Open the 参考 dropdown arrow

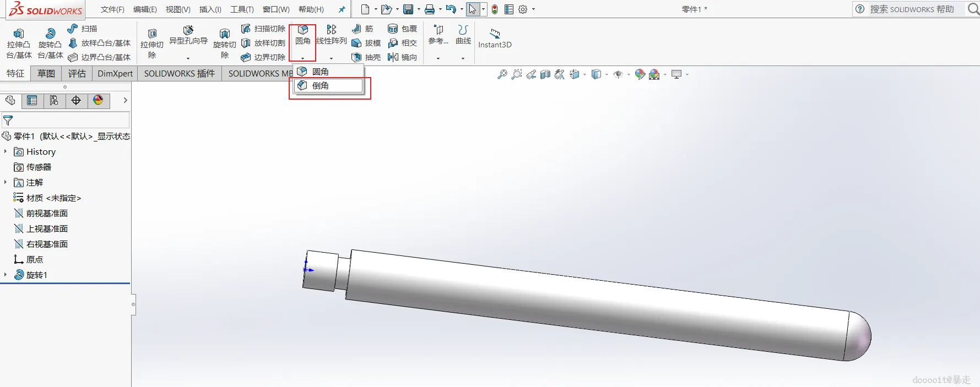(x=438, y=58)
